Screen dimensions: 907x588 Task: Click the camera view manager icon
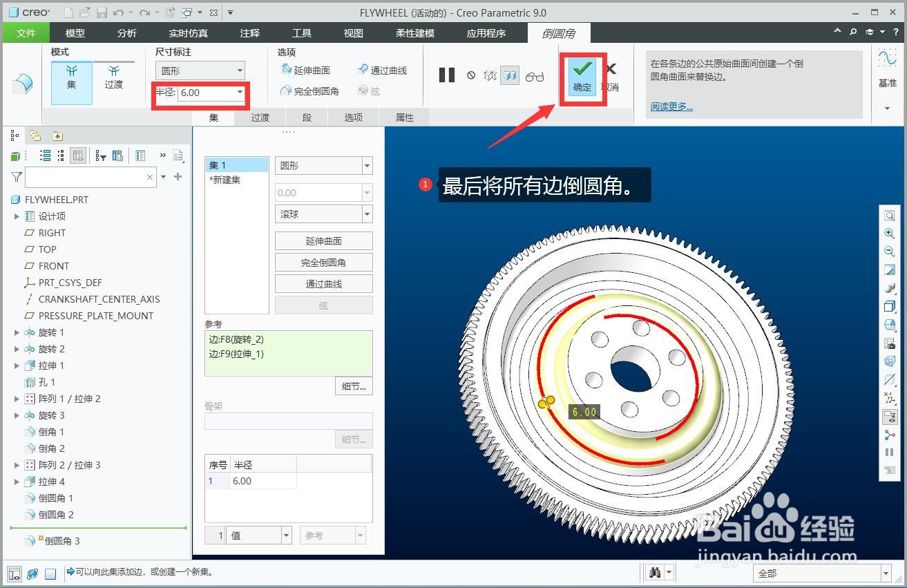point(890,343)
